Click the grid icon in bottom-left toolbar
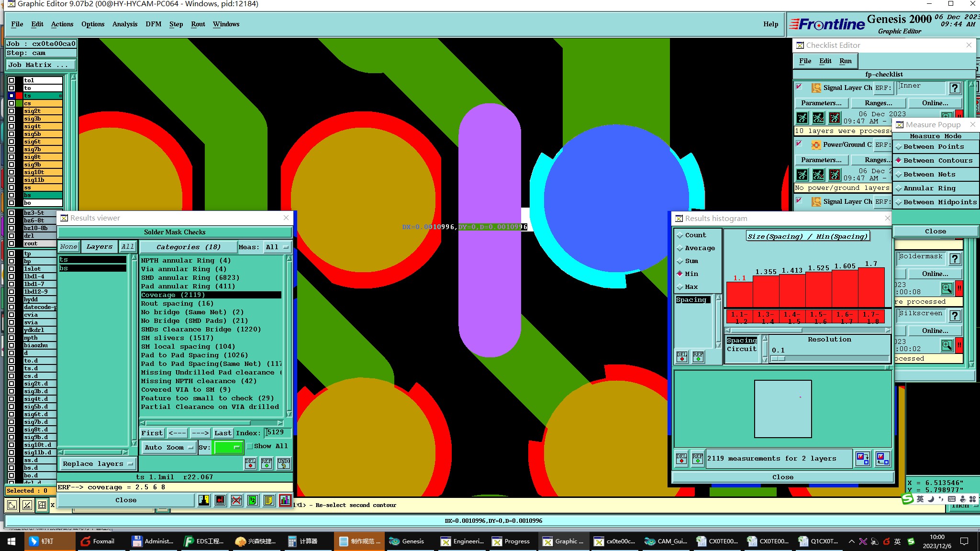 (42, 505)
